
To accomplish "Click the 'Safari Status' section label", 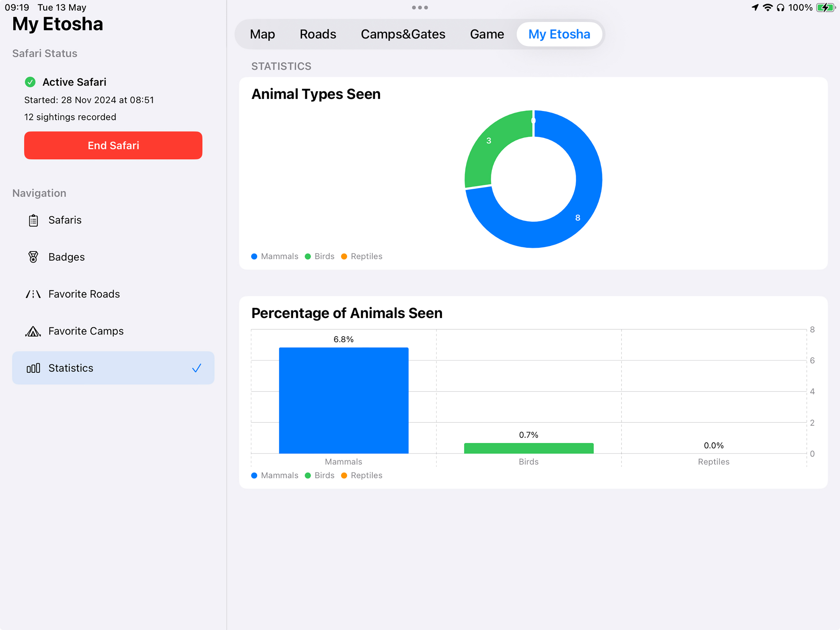I will coord(45,53).
